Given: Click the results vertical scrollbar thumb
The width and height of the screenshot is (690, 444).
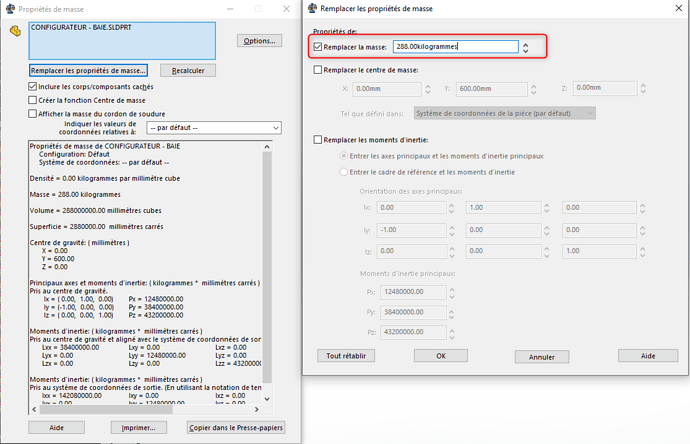Looking at the screenshot, I should point(267,267).
